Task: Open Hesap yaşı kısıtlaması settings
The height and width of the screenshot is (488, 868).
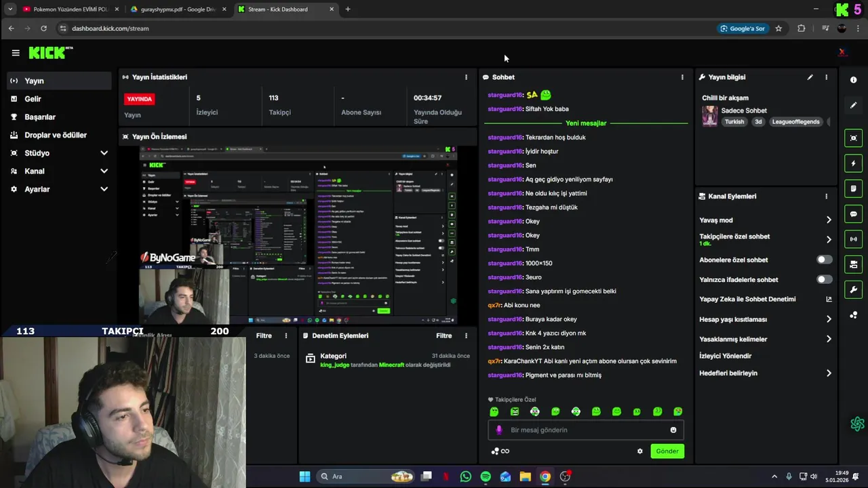Action: pyautogui.click(x=766, y=319)
